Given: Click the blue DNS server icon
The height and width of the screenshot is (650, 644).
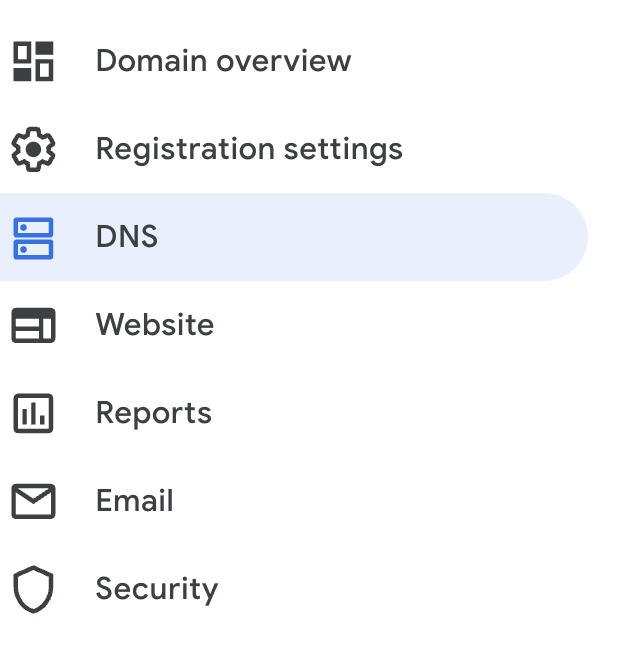Looking at the screenshot, I should click(33, 238).
